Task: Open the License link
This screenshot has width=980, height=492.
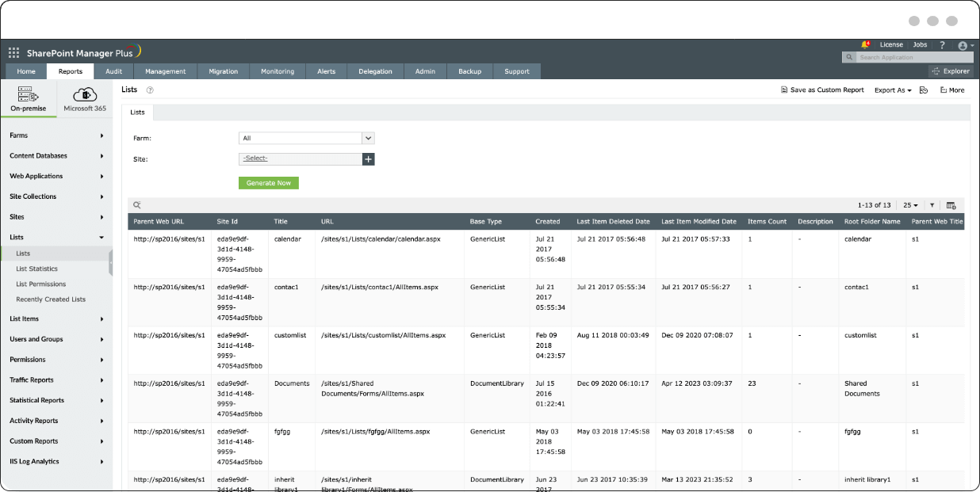Action: coord(891,45)
